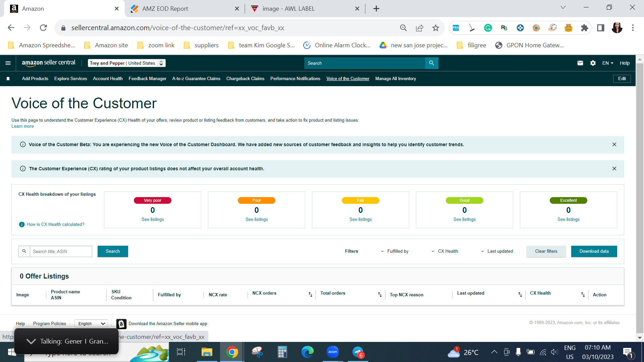Image resolution: width=644 pixels, height=362 pixels.
Task: Expand the browser tab search chevron
Action: tap(563, 7)
